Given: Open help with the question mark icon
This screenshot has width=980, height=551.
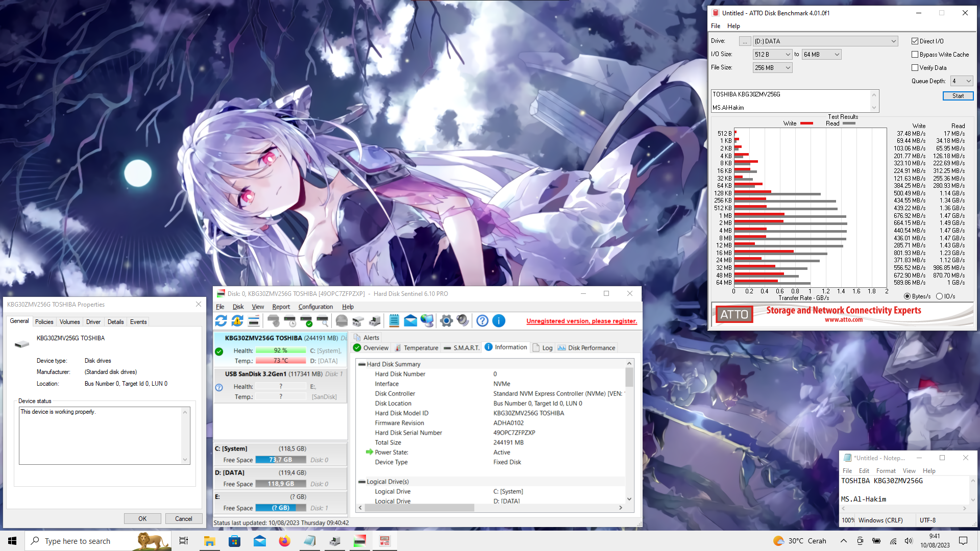Looking at the screenshot, I should point(482,321).
